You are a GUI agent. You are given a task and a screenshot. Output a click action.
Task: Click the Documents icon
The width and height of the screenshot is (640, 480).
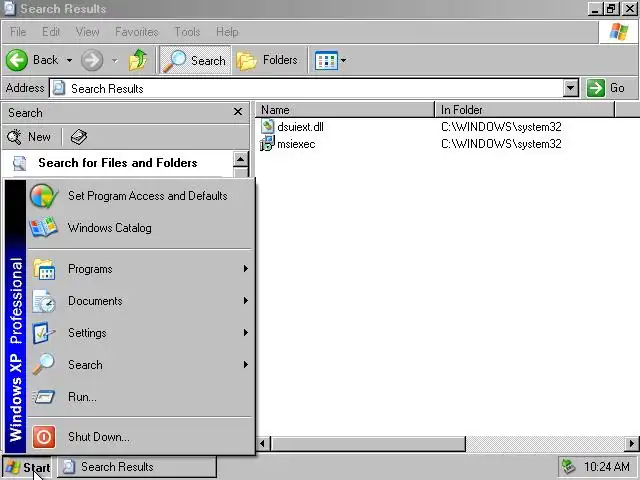point(43,301)
